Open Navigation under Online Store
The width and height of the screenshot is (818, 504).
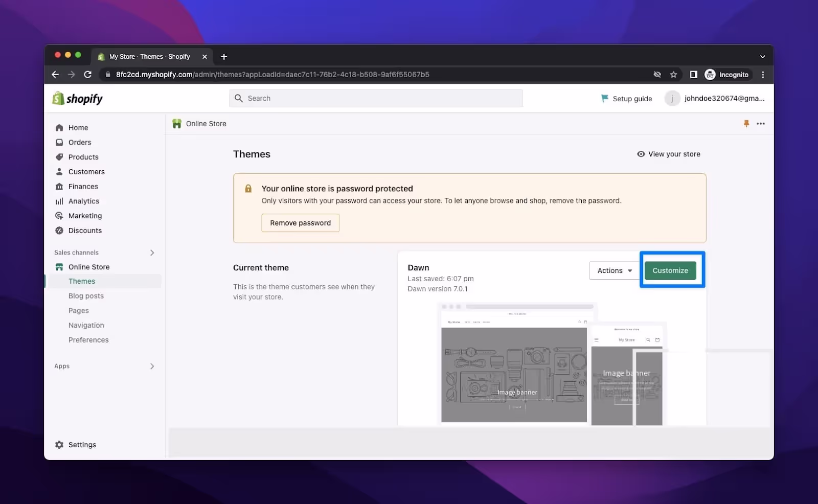pos(86,325)
